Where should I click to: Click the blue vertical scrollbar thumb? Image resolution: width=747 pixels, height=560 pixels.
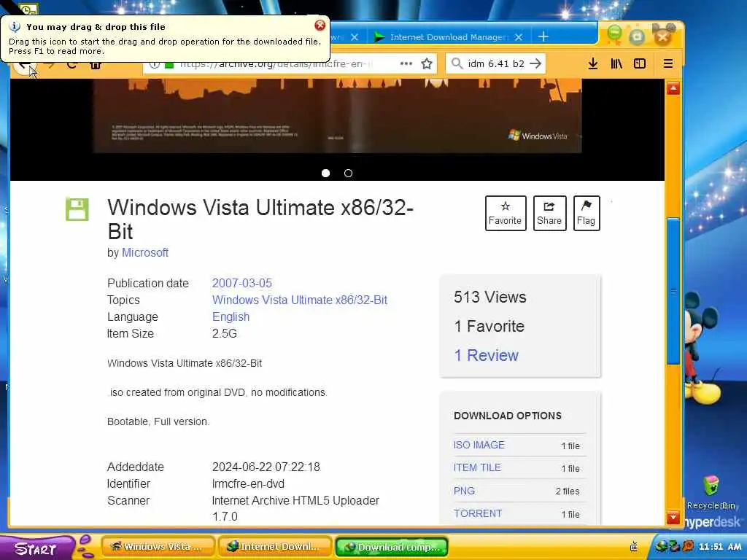point(673,291)
